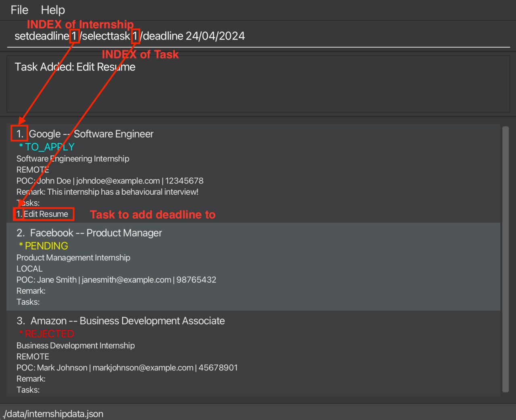Click the red REJECTED status label

coord(49,334)
